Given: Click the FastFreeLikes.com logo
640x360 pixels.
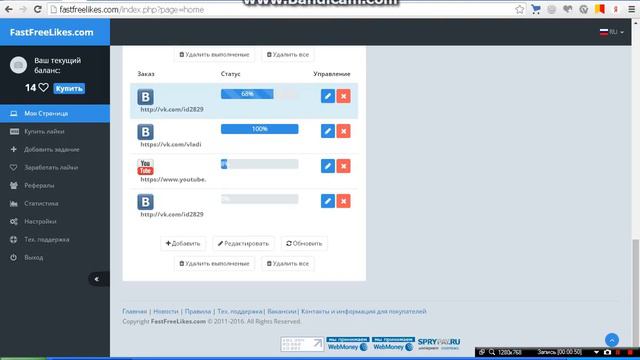Looking at the screenshot, I should coord(52,32).
